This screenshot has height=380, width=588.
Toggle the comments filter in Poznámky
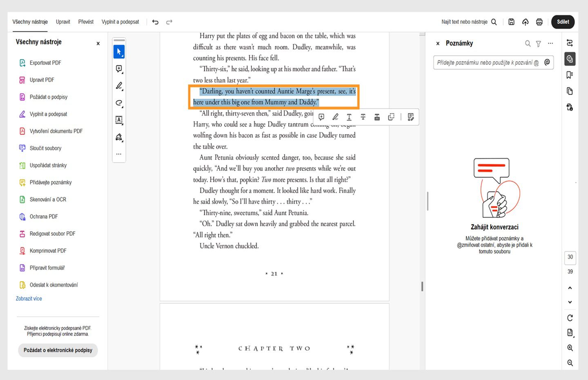(538, 43)
